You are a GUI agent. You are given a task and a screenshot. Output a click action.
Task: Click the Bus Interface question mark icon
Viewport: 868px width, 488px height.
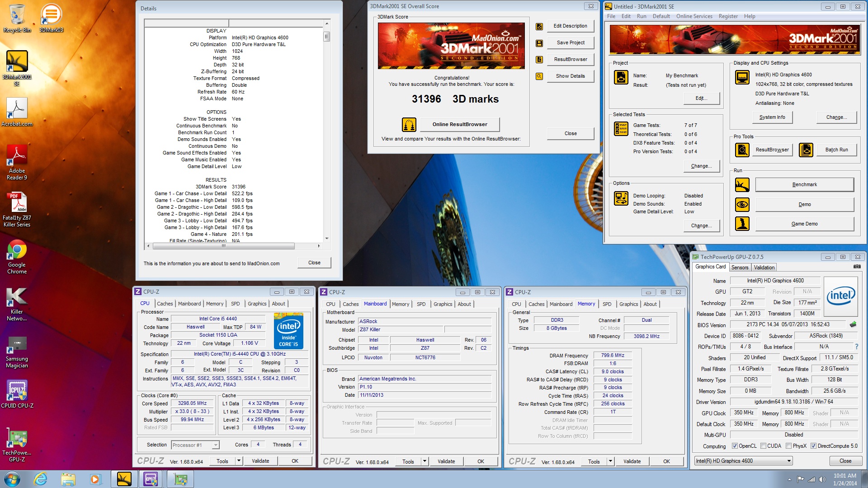(856, 347)
